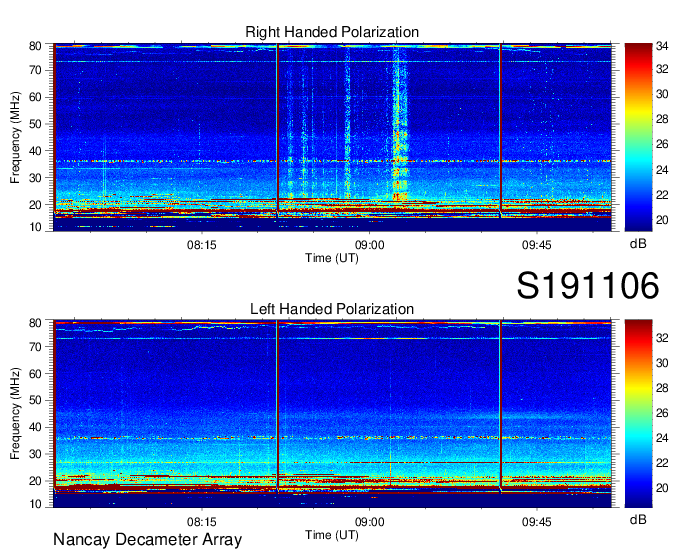Viewport: 680px width, 552px height.
Task: Click the top spectrogram's color scale bar
Action: click(638, 137)
